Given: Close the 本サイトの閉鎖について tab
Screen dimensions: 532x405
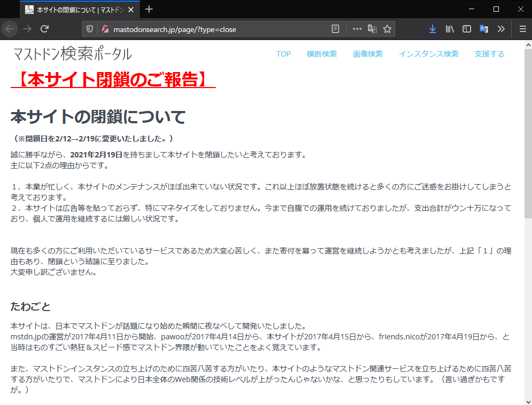Looking at the screenshot, I should 131,10.
